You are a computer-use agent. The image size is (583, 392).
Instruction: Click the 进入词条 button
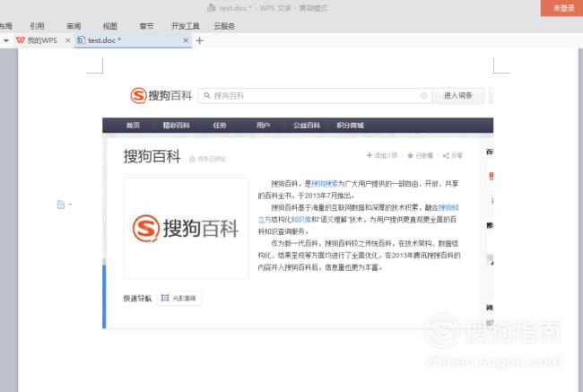click(458, 96)
